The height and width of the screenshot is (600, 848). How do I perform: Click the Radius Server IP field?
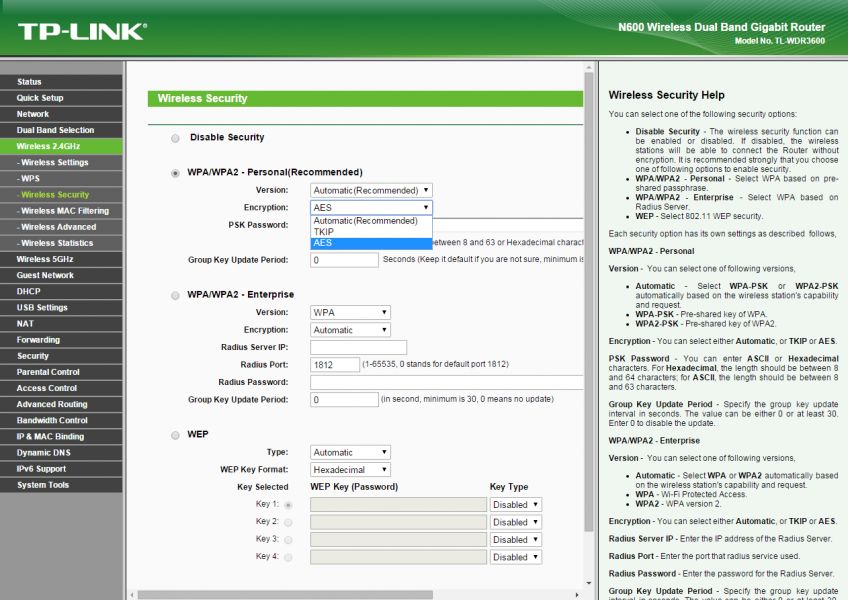click(x=358, y=348)
